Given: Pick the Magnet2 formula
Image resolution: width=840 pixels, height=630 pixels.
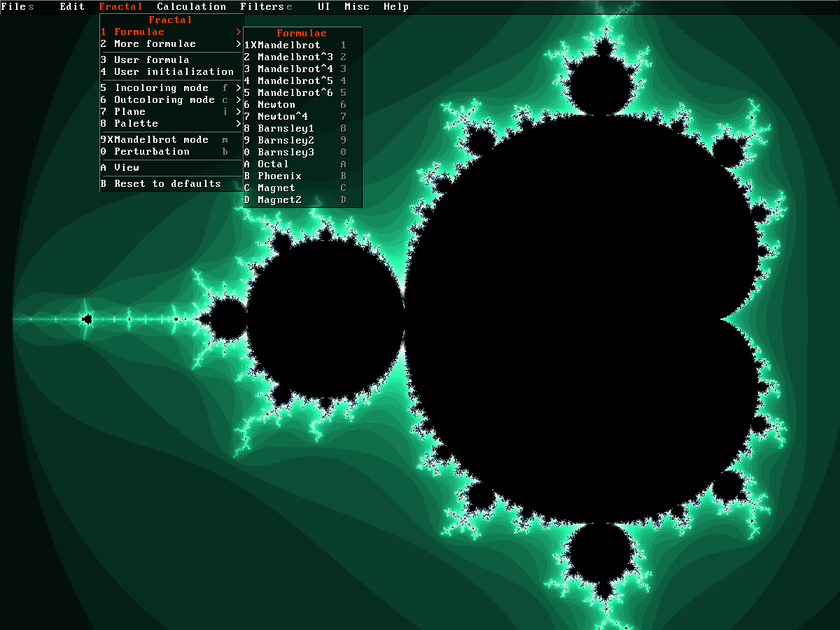Looking at the screenshot, I should (279, 200).
